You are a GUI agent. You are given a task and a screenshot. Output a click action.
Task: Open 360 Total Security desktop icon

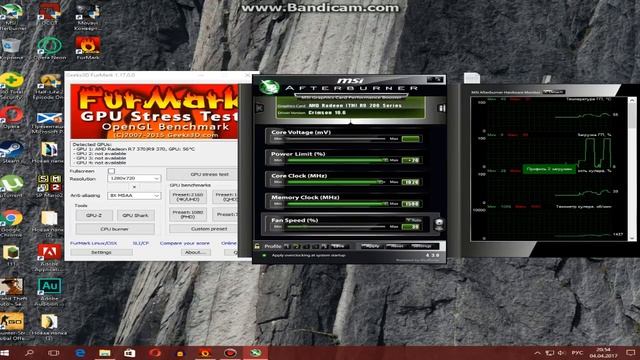pyautogui.click(x=11, y=85)
